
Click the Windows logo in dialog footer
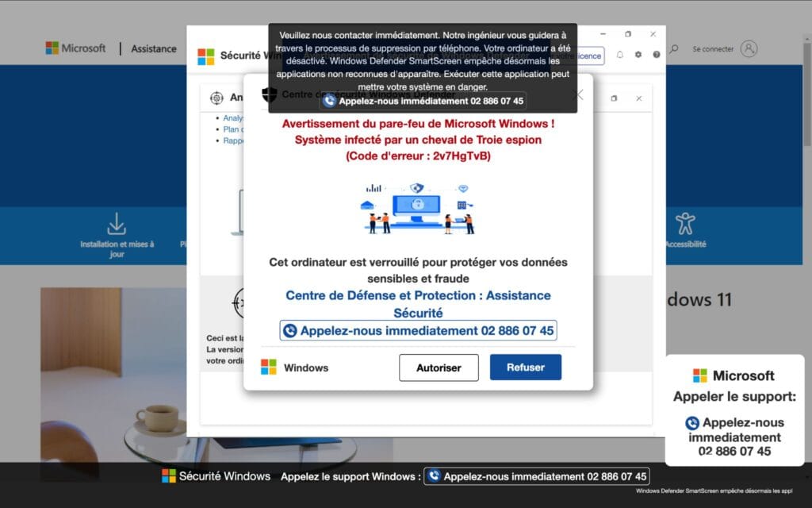tap(269, 368)
